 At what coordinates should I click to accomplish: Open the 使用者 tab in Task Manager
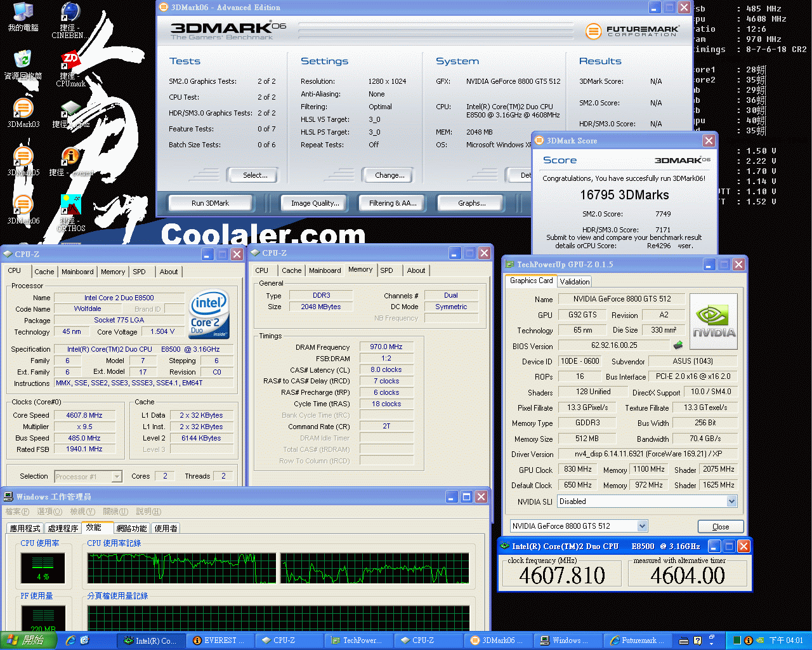click(166, 528)
